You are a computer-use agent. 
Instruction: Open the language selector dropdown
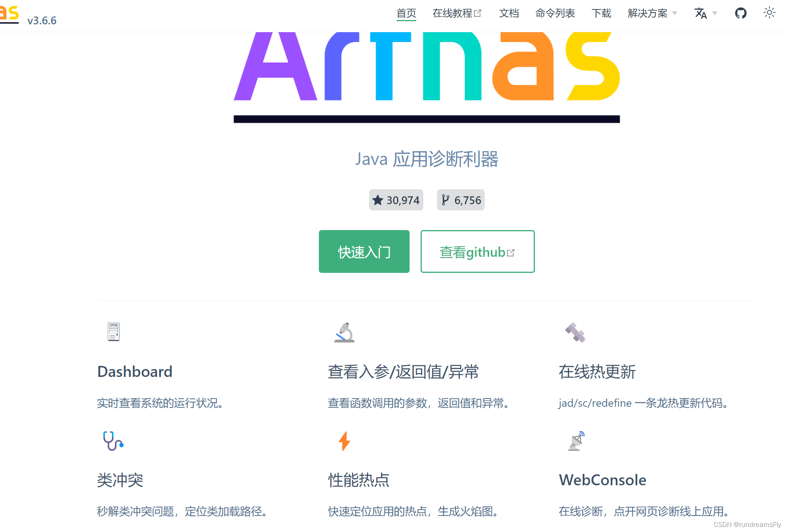click(701, 13)
